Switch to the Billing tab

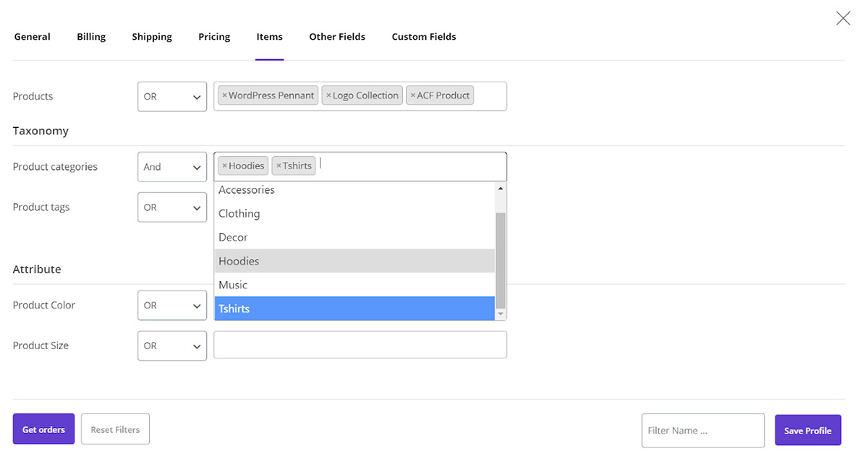point(91,37)
